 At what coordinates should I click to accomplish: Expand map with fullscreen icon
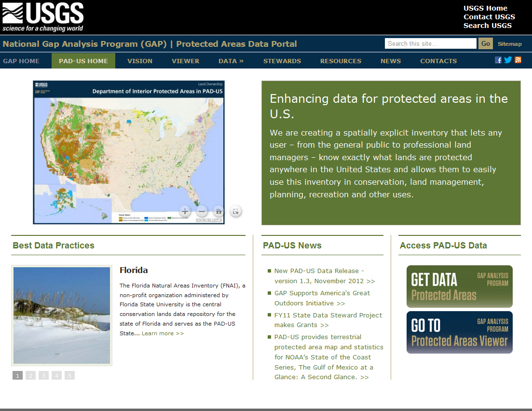pos(235,211)
